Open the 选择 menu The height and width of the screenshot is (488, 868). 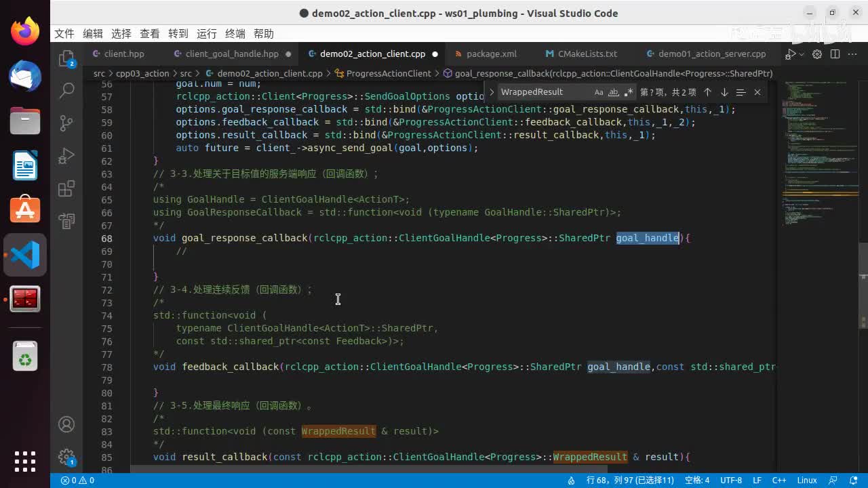[x=121, y=34]
